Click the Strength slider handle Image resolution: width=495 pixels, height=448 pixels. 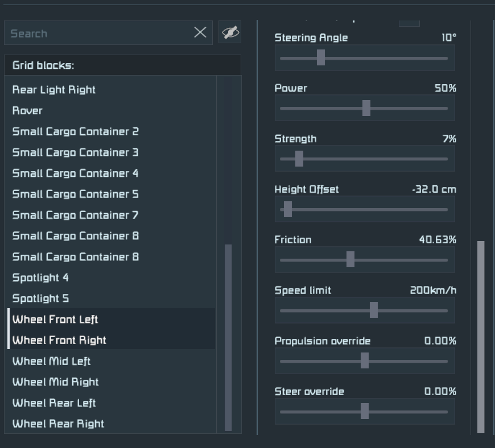299,159
